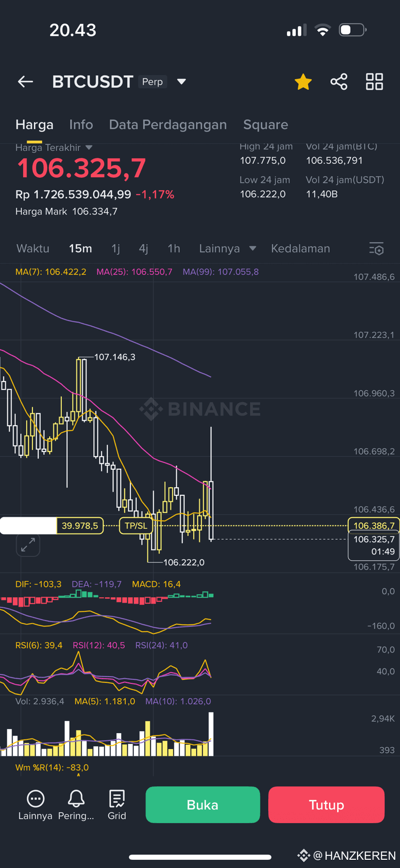The width and height of the screenshot is (400, 868).
Task: Tap the Perp contract badge
Action: [x=152, y=82]
